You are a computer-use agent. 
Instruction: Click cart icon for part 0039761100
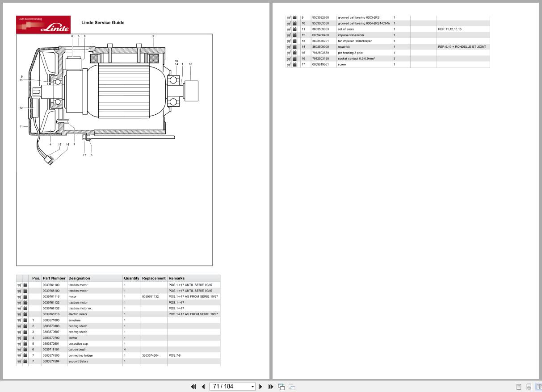pos(19,285)
